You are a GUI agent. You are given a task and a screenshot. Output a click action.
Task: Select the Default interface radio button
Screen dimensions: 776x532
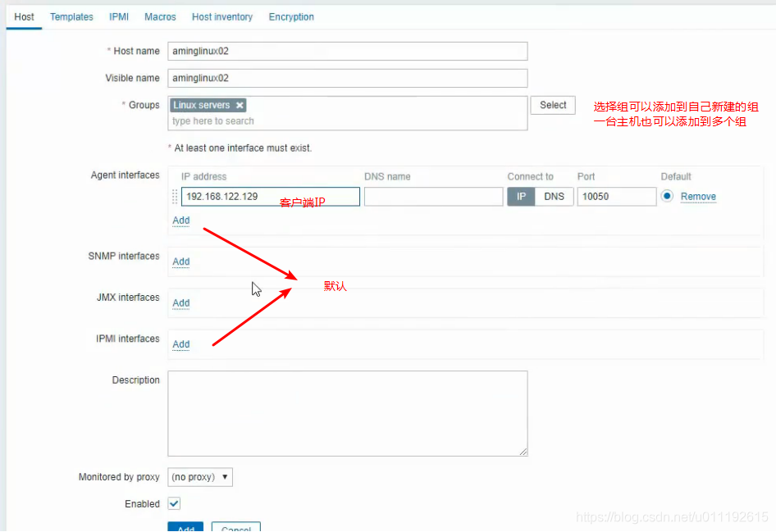click(667, 196)
